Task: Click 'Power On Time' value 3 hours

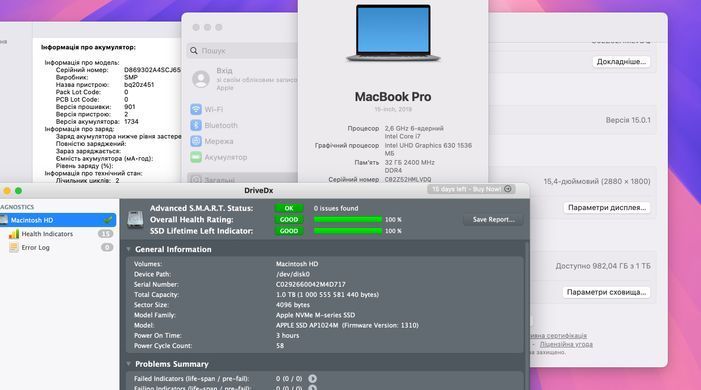Action: (287, 335)
